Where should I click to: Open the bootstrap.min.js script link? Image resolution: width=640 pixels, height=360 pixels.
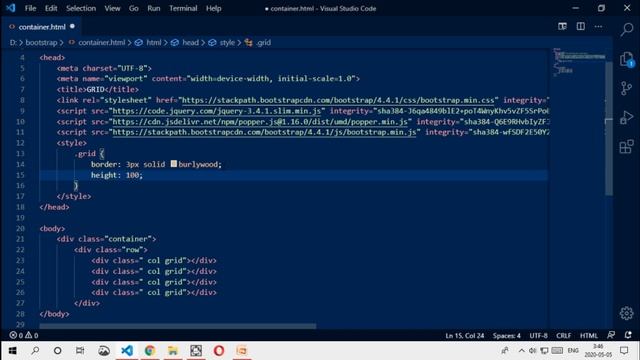pos(264,132)
